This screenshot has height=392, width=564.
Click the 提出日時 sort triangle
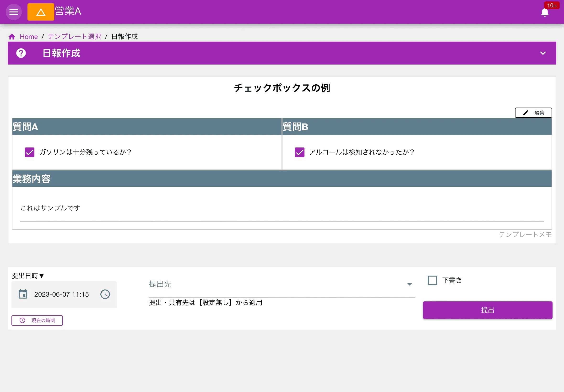coord(42,276)
